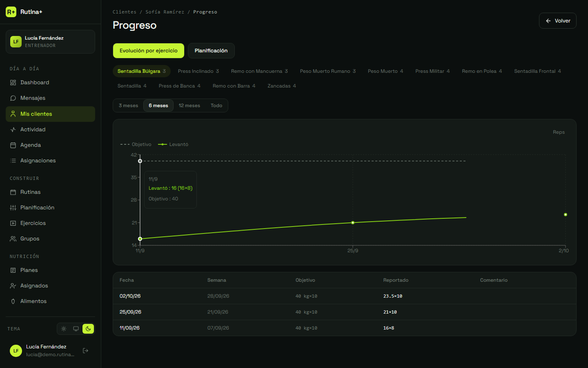Switch theme to system monitor option
Image resolution: width=588 pixels, height=368 pixels.
[x=76, y=329]
